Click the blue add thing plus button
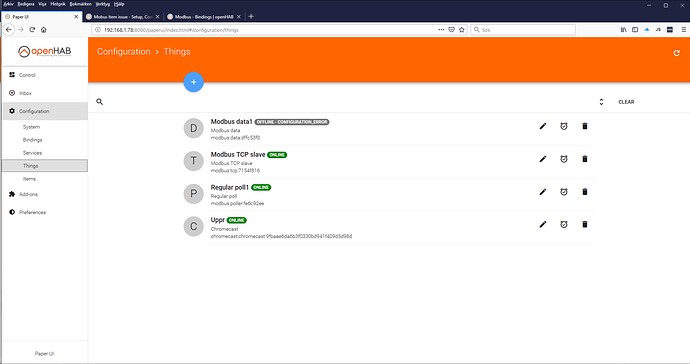The height and width of the screenshot is (364, 690). coord(193,82)
